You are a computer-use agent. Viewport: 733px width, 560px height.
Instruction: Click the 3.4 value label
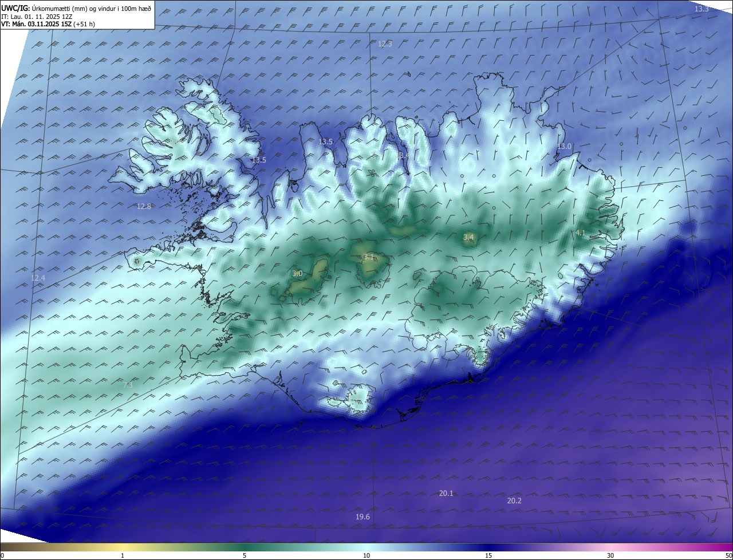pyautogui.click(x=468, y=238)
